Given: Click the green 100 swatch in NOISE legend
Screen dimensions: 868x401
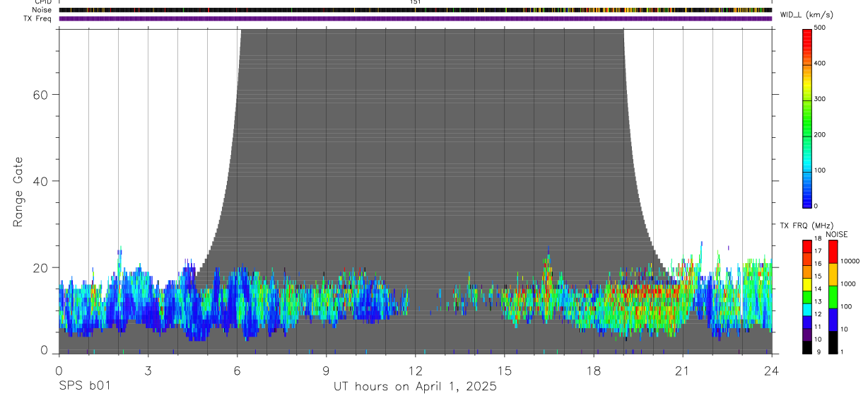Looking at the screenshot, I should pyautogui.click(x=833, y=297).
